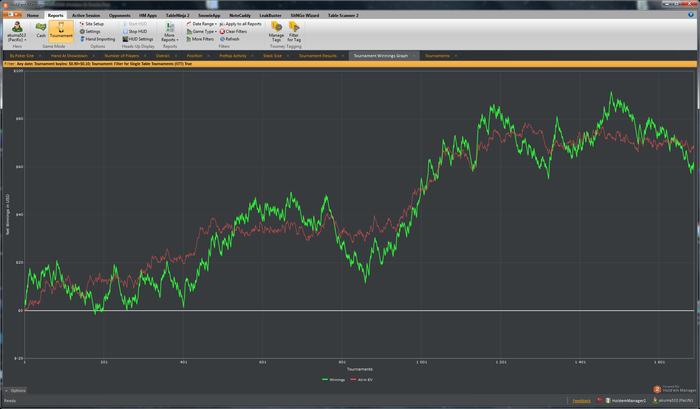Close the Overall tab
Image resolution: width=700 pixels, height=409 pixels.
click(176, 56)
